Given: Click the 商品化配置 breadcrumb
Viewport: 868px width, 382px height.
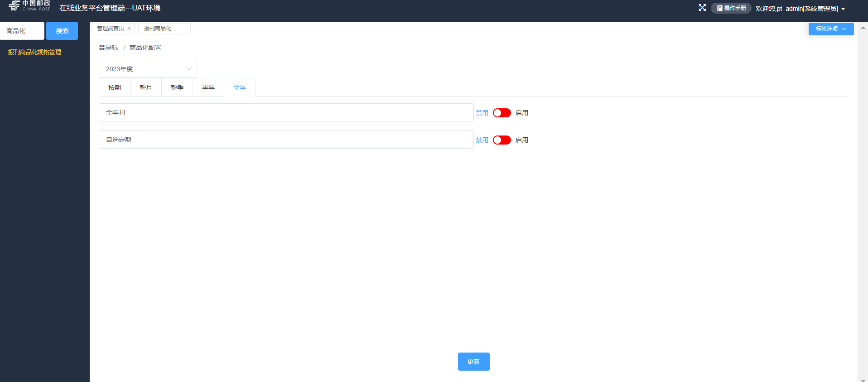Looking at the screenshot, I should tap(145, 48).
